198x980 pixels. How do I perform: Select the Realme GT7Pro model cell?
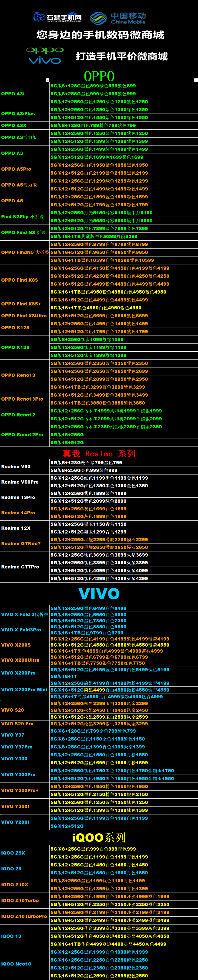coord(25,566)
